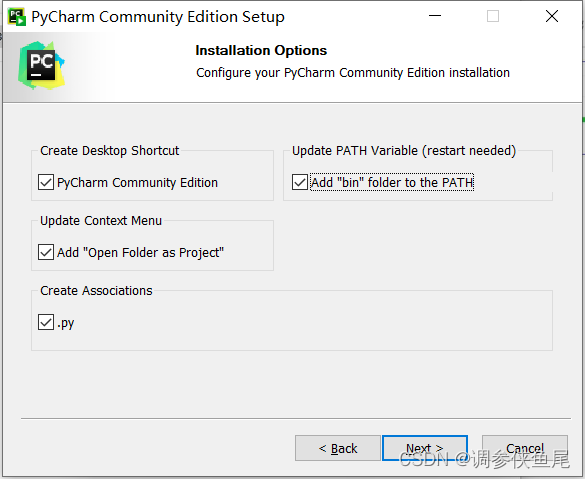This screenshot has height=479, width=585.
Task: Click "Configure your PyCharm Community Edition installation" text
Action: pos(353,73)
